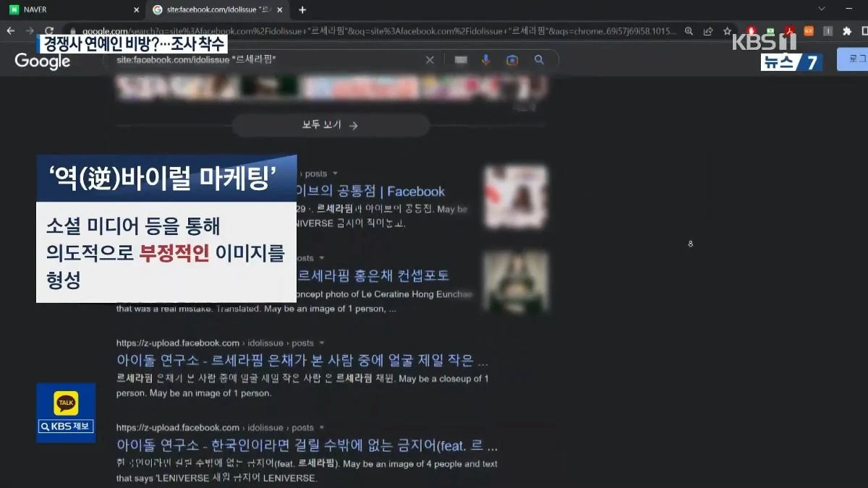Focus the browser address bar URL
This screenshot has height=488, width=868.
(380, 31)
